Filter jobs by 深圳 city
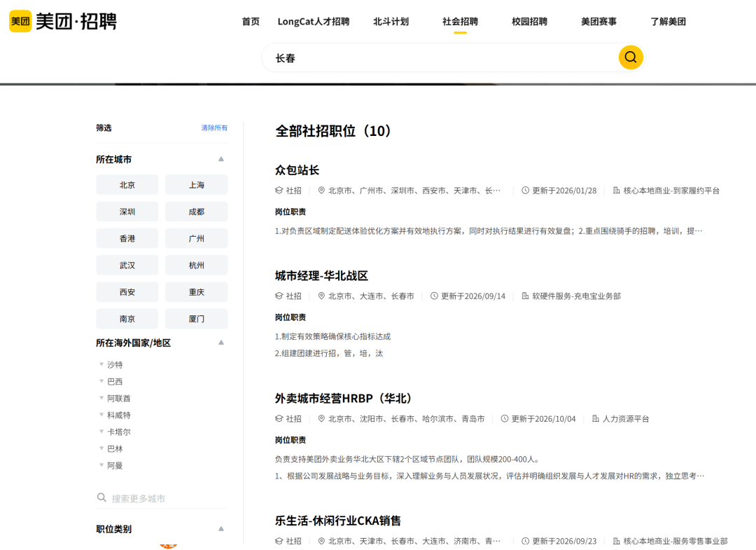The height and width of the screenshot is (550, 756). [x=127, y=212]
